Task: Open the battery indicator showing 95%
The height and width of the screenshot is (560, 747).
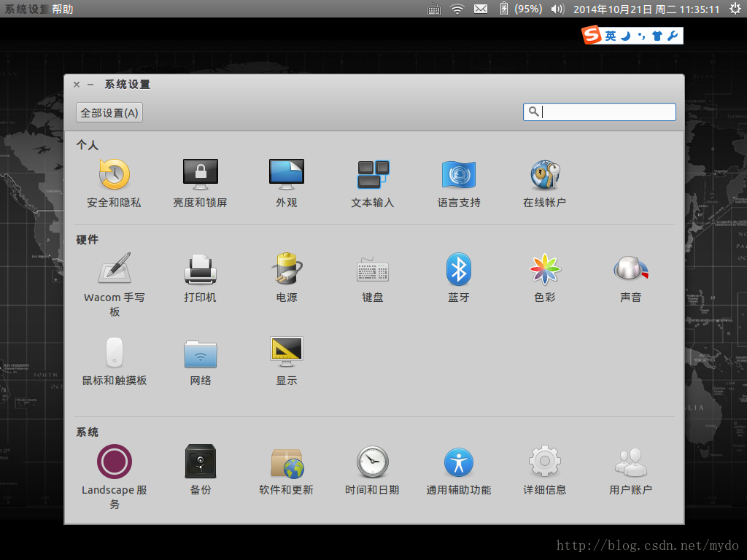Action: pyautogui.click(x=521, y=9)
